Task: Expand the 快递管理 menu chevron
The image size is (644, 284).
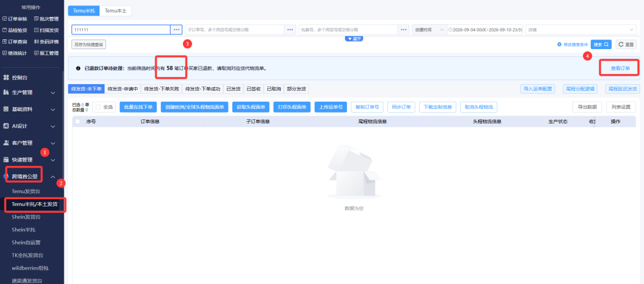Action: (x=53, y=160)
